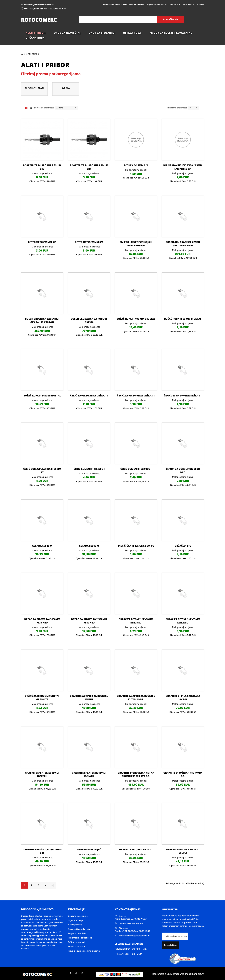The height and width of the screenshot is (980, 225).
Task: Switch to list view layout
Action: 31,108
